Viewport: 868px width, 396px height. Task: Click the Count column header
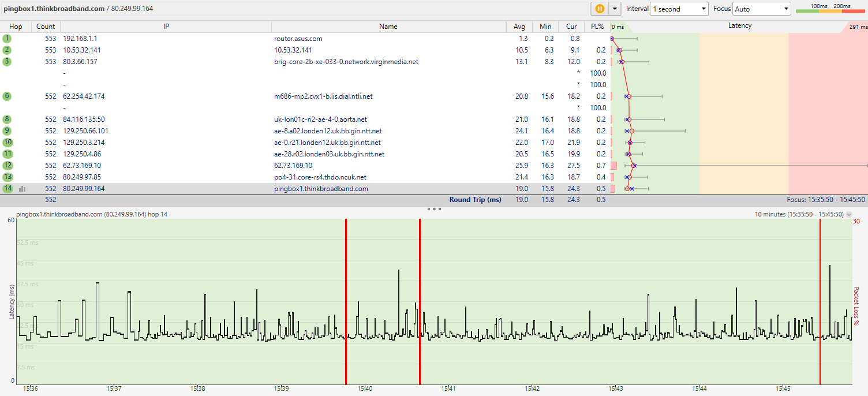(x=46, y=27)
